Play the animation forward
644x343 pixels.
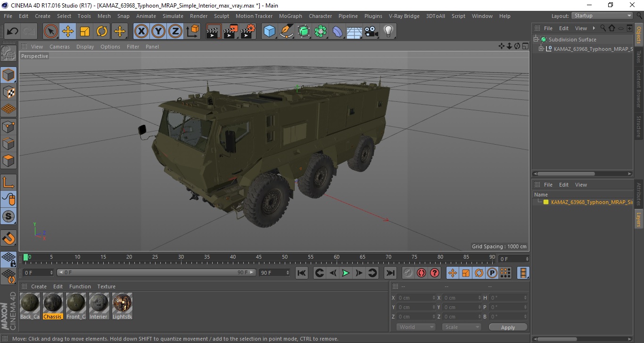(346, 273)
